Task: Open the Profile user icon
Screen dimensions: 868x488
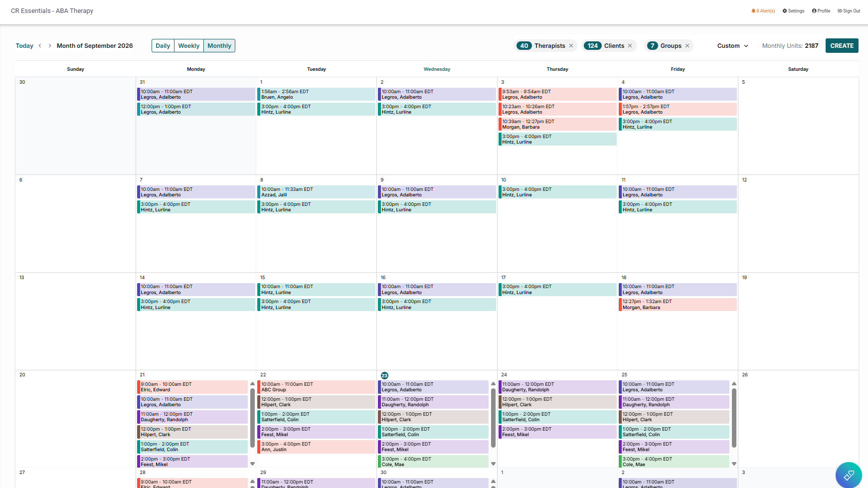Action: click(814, 11)
